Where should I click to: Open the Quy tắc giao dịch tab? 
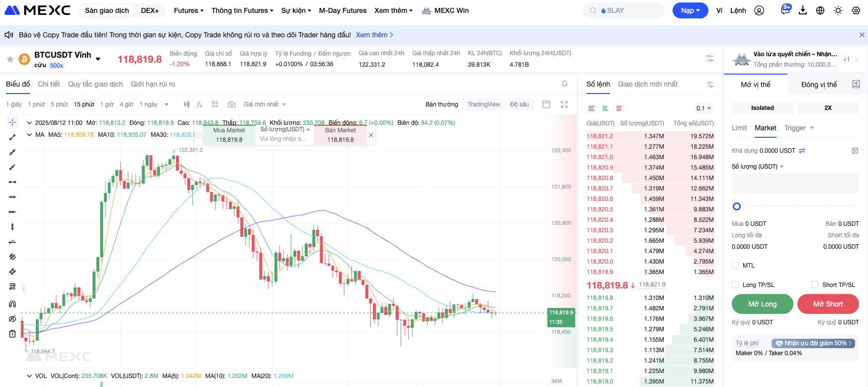pos(95,84)
